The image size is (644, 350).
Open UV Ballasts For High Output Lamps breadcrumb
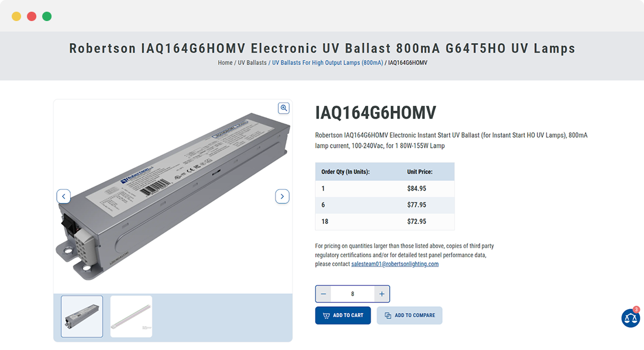pos(328,63)
